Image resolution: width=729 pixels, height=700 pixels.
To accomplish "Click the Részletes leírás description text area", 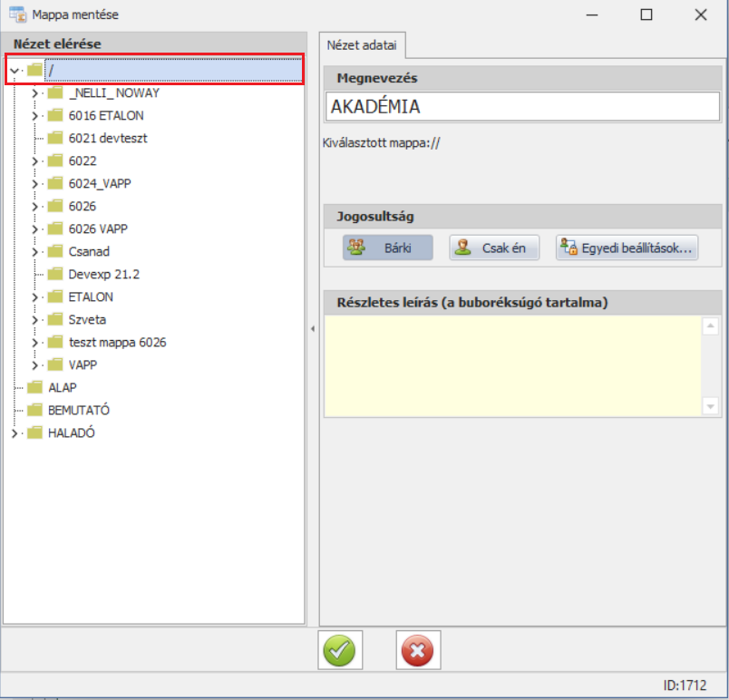I will pos(512,365).
